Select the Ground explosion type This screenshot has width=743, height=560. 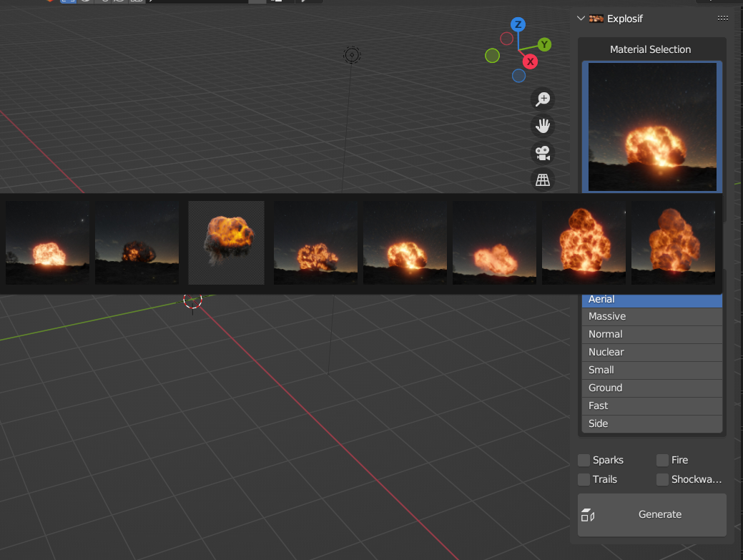651,388
